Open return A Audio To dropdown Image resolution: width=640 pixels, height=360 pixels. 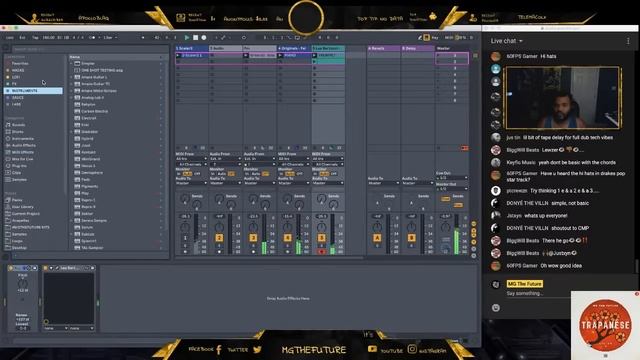[384, 183]
